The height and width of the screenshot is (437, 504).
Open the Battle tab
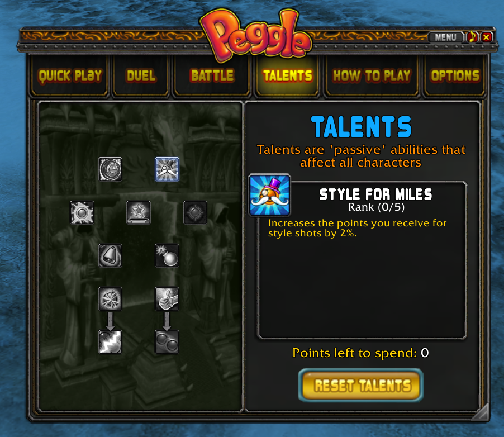pyautogui.click(x=212, y=76)
